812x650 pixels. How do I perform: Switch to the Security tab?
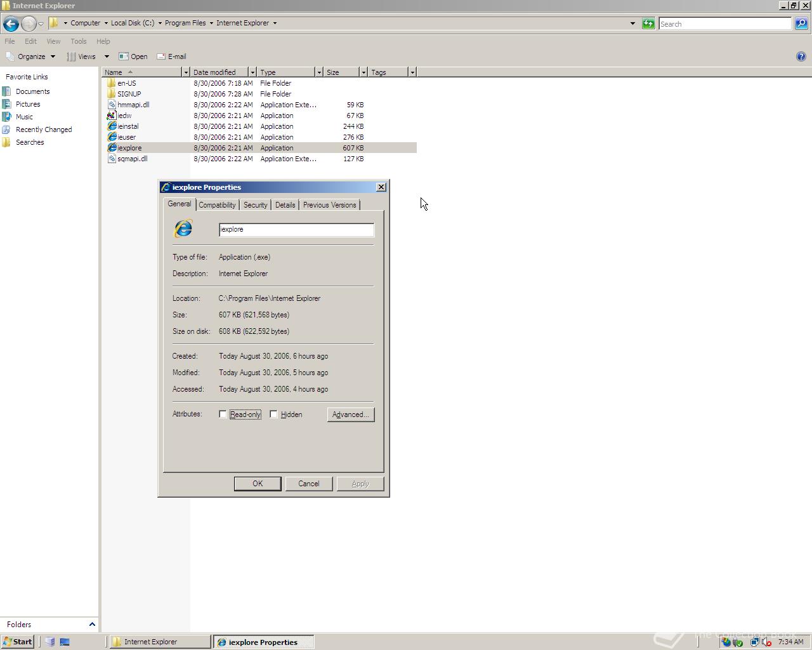click(x=255, y=205)
